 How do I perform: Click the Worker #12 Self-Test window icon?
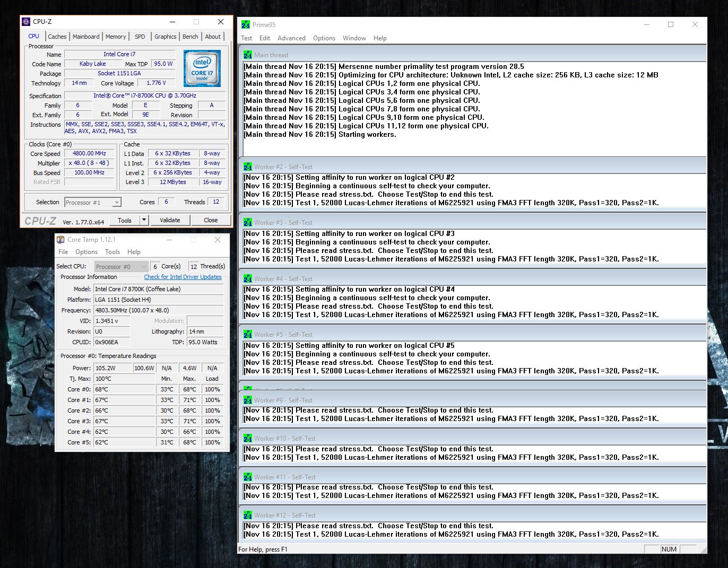click(248, 515)
